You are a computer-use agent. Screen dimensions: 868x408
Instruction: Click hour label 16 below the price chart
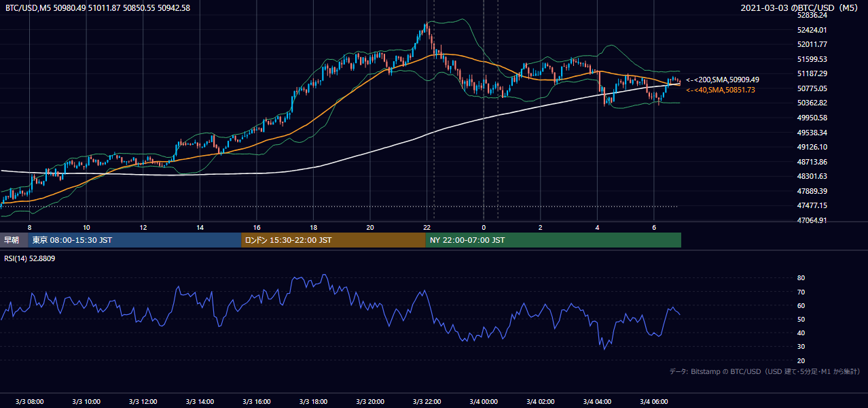pyautogui.click(x=257, y=227)
